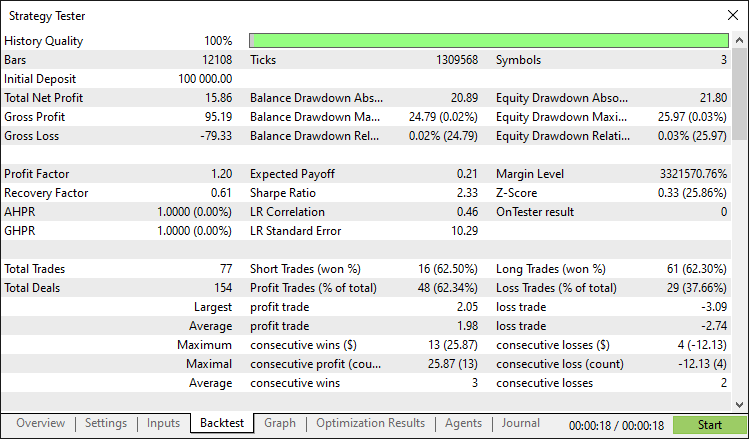Open the Settings tab

click(x=106, y=423)
